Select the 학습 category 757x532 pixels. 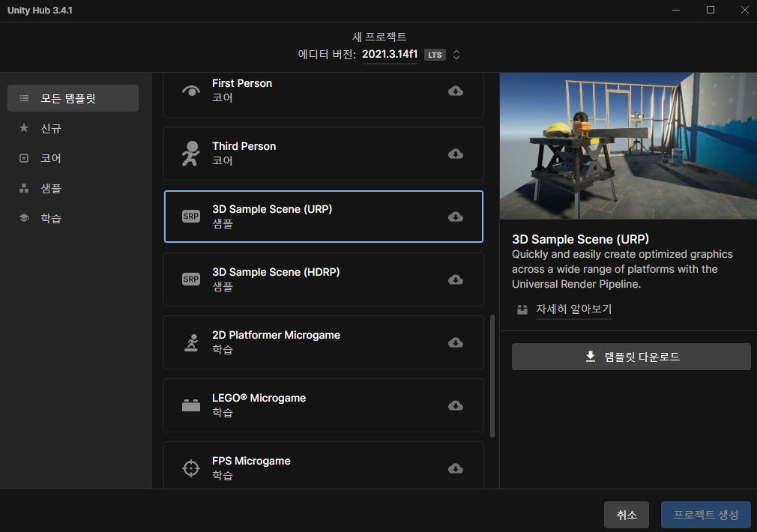[x=73, y=218]
